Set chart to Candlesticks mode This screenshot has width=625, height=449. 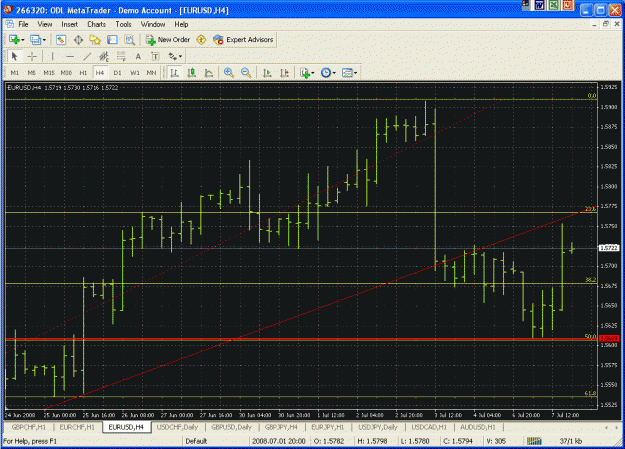pyautogui.click(x=192, y=73)
